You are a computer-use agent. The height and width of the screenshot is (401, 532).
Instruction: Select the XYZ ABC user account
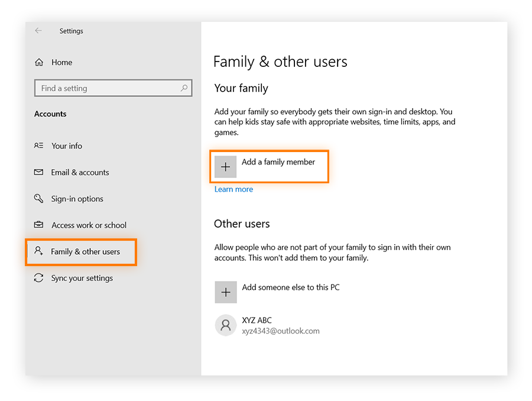[x=267, y=325]
